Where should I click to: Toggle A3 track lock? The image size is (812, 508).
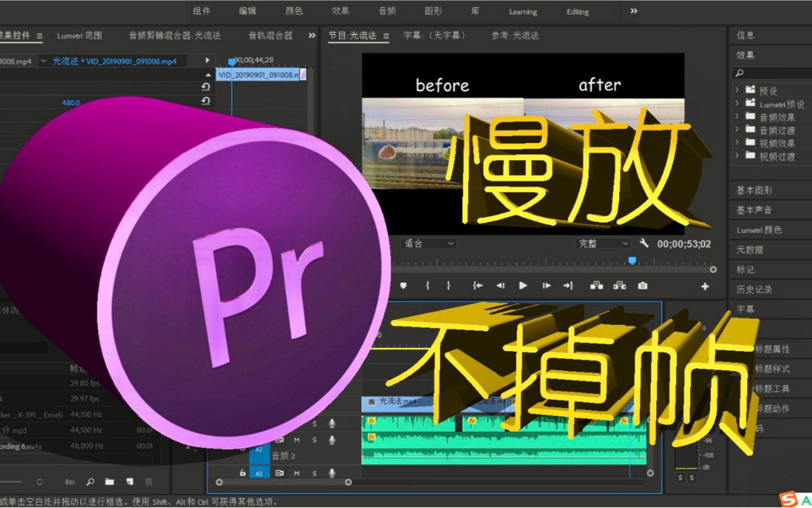pyautogui.click(x=242, y=473)
